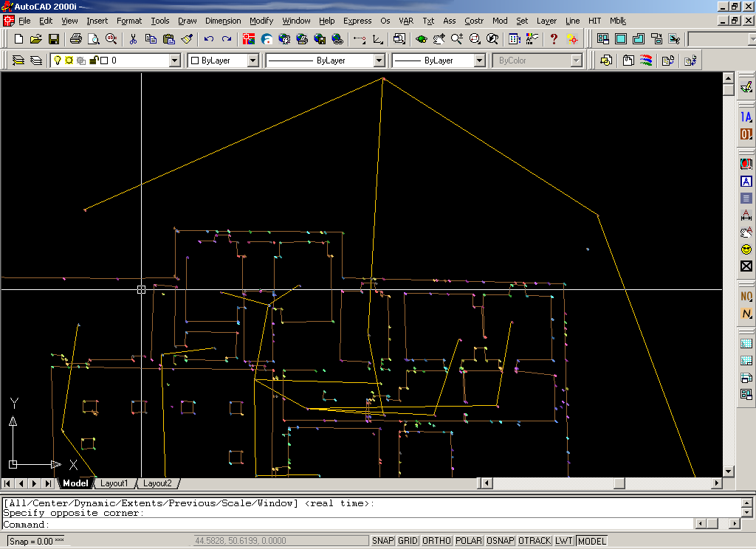
Task: Switch to the Layout2 tab
Action: coord(157,483)
